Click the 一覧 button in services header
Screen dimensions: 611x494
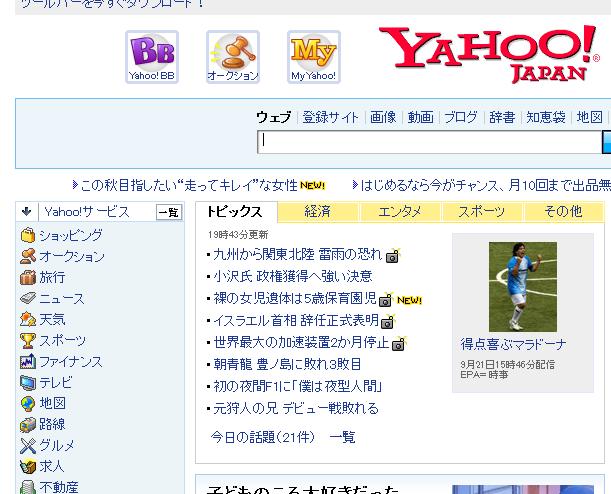[169, 212]
